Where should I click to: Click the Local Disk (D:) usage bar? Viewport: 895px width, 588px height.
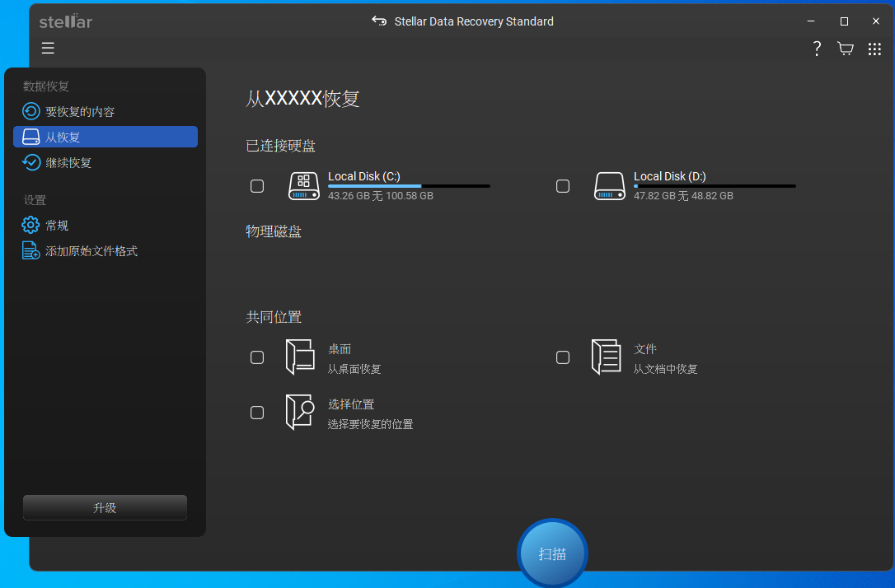(x=715, y=186)
